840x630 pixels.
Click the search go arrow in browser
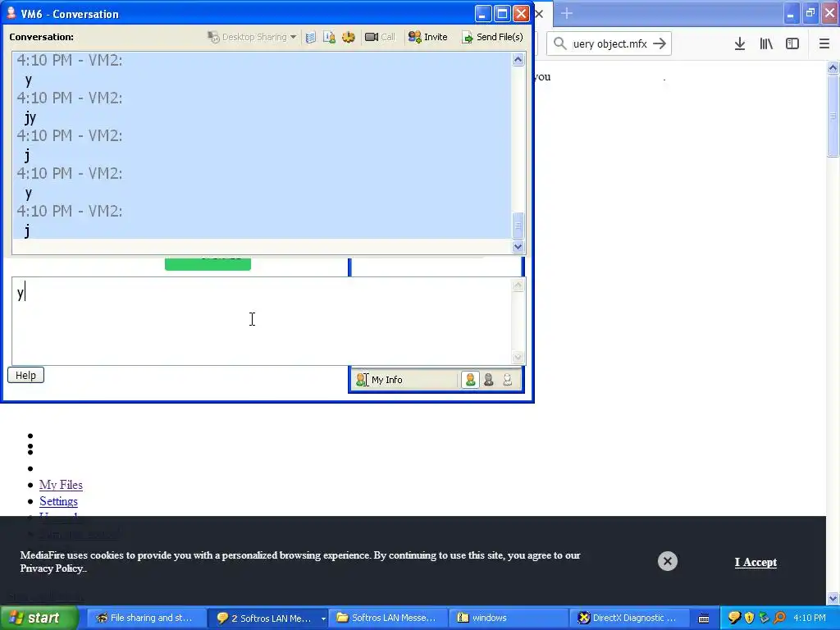click(x=660, y=43)
